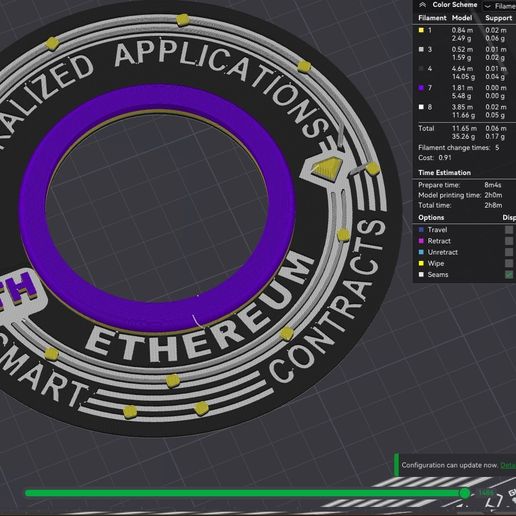Click the 'Model' column header
This screenshot has width=516, height=516.
tap(462, 18)
